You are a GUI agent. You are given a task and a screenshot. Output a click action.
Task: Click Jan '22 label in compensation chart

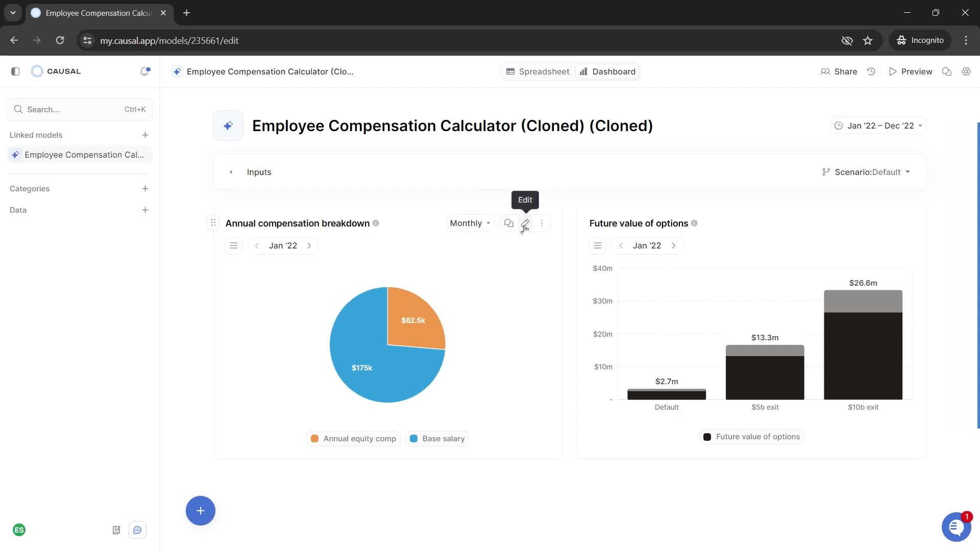pos(283,245)
